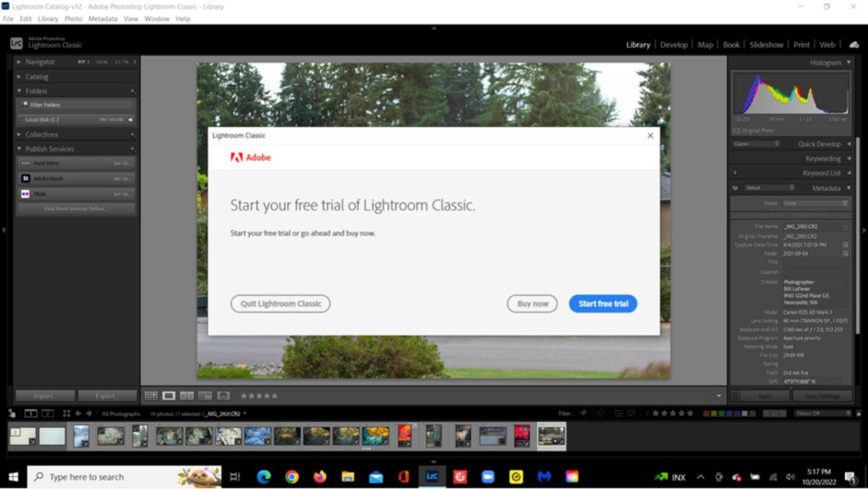The height and width of the screenshot is (489, 868).
Task: Open the All Photographs source dropdown
Action: point(122,413)
